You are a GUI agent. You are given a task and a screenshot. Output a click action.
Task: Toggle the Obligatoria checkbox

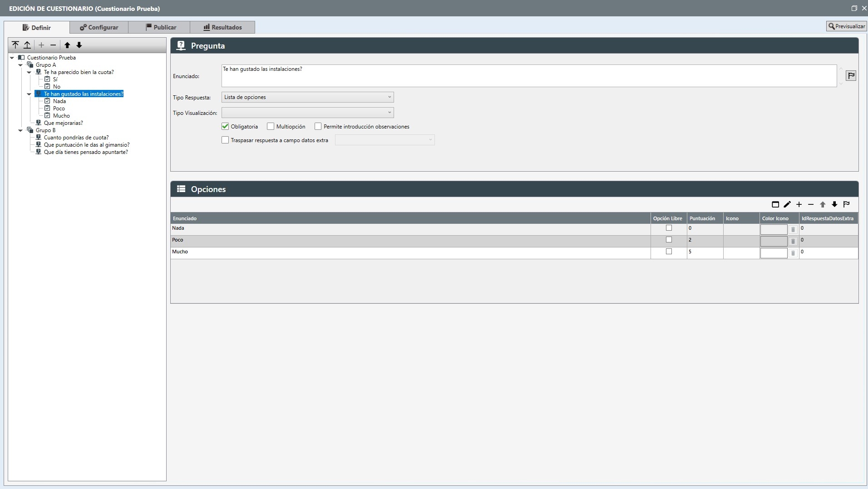pyautogui.click(x=225, y=126)
